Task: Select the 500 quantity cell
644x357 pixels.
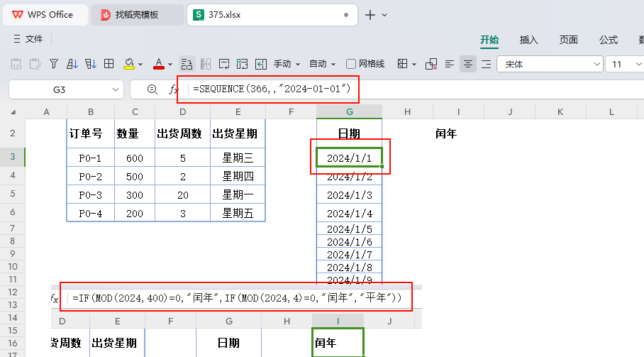Action: [x=135, y=176]
